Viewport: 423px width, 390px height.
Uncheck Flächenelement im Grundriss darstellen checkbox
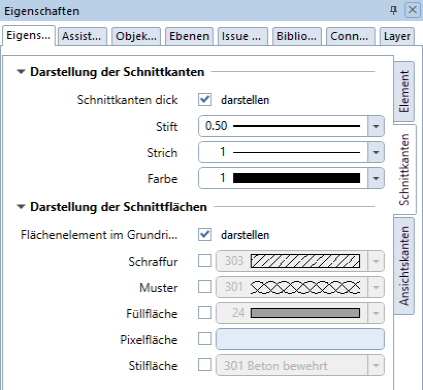(205, 235)
